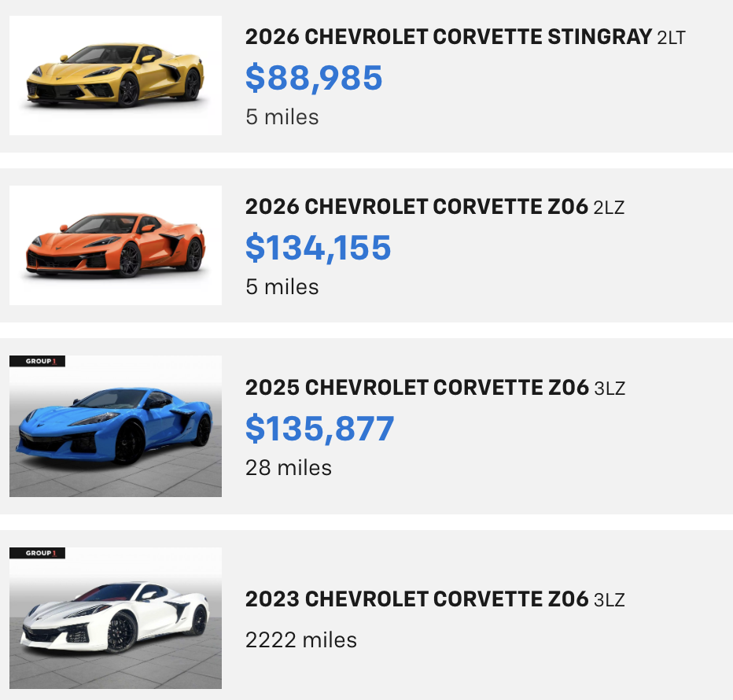The width and height of the screenshot is (733, 700).
Task: Click the $134,155 price
Action: pyautogui.click(x=318, y=247)
